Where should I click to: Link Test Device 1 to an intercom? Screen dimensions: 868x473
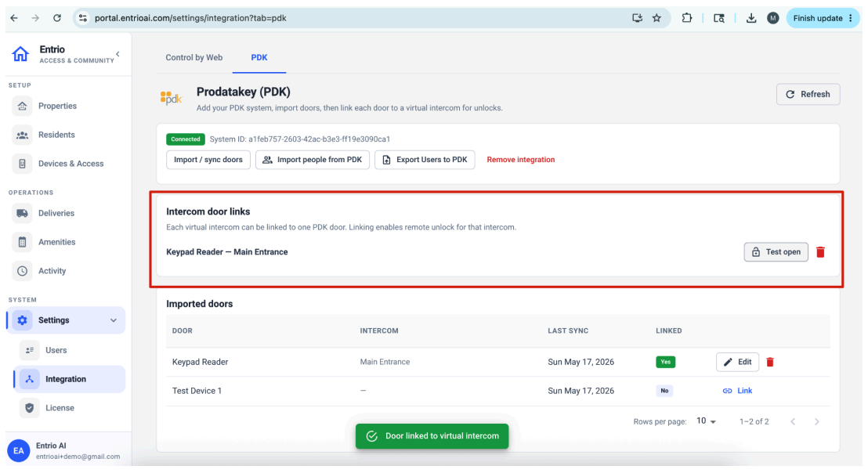point(737,391)
